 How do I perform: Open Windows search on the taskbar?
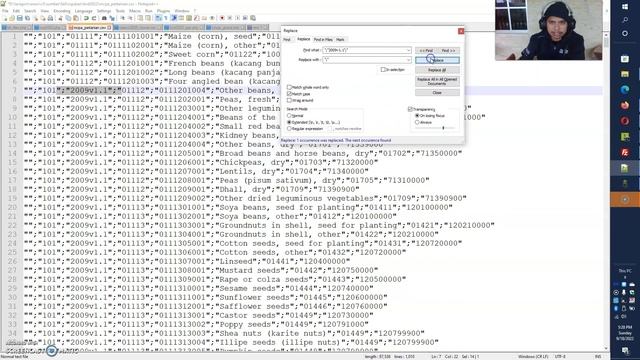(625, 20)
